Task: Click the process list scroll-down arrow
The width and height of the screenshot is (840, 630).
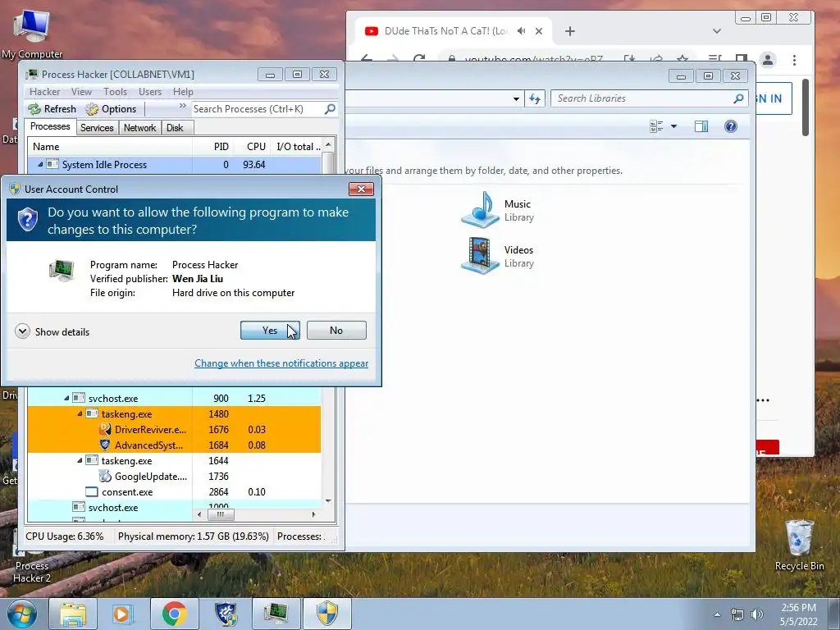Action: (x=328, y=501)
